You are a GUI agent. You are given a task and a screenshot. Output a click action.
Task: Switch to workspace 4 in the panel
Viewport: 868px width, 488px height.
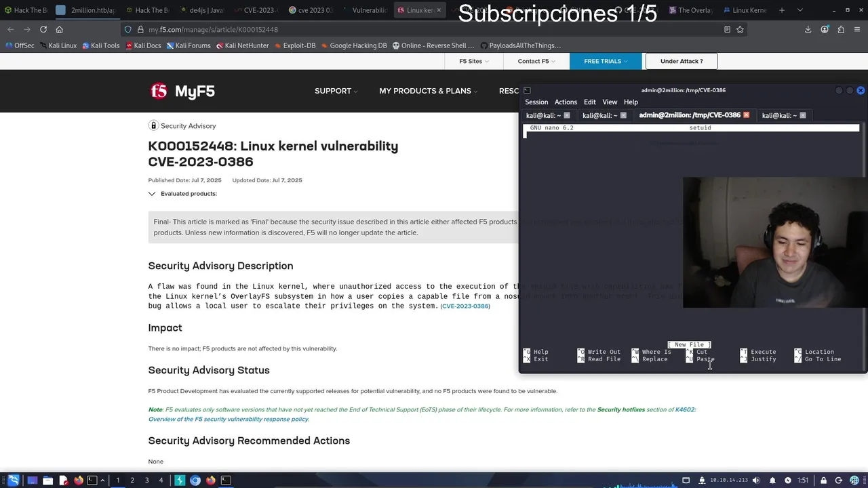coord(161,480)
